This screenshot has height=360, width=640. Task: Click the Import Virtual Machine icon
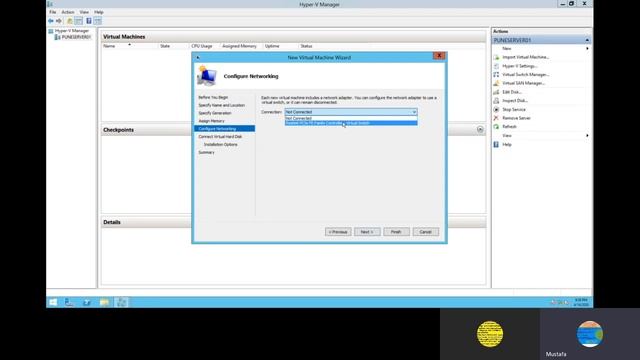(496, 57)
